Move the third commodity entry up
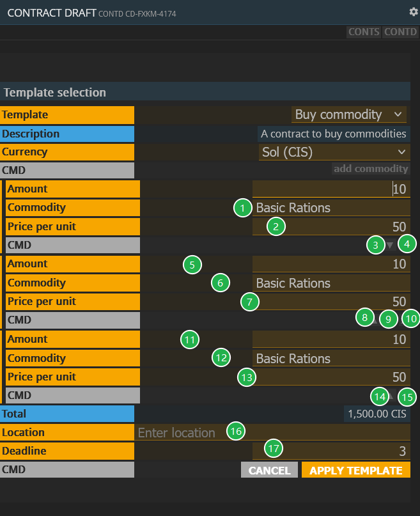This screenshot has height=516, width=420. [x=390, y=396]
